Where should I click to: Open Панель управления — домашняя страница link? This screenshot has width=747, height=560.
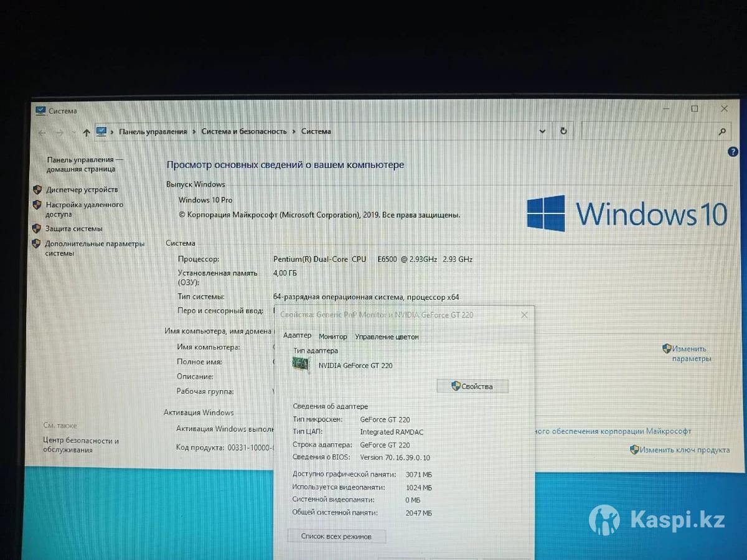tap(85, 164)
